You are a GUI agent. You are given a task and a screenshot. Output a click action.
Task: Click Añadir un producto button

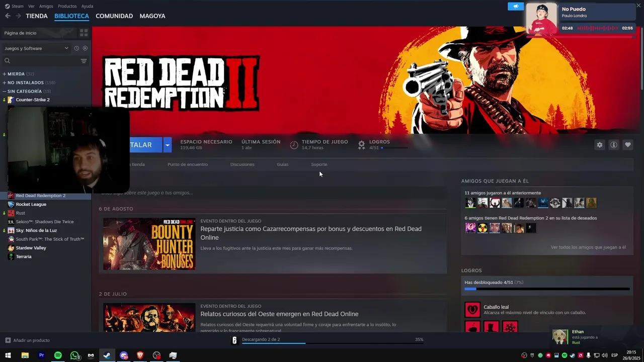coord(27,340)
